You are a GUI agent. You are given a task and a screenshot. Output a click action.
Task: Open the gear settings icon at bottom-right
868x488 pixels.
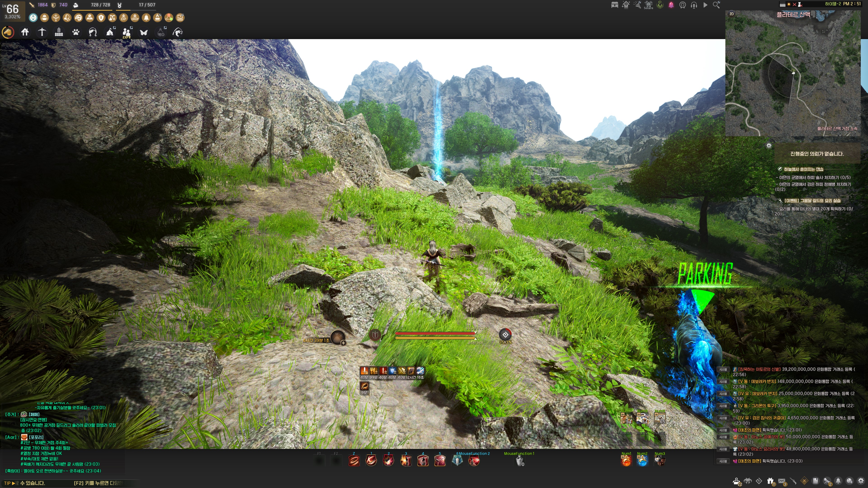click(x=861, y=481)
